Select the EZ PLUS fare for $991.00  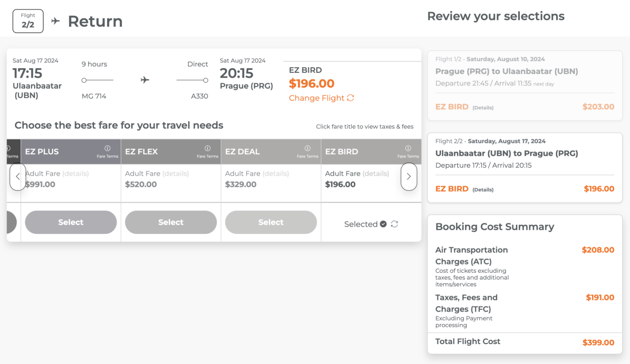(x=71, y=222)
